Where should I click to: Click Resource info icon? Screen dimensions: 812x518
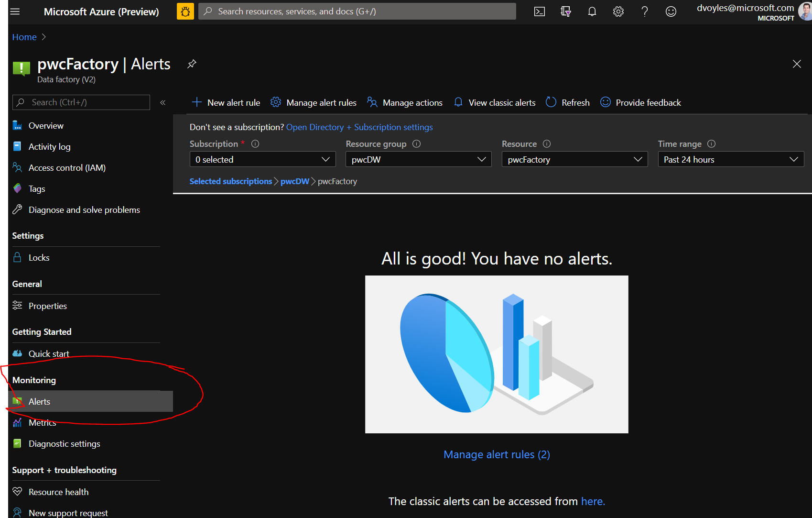point(547,144)
